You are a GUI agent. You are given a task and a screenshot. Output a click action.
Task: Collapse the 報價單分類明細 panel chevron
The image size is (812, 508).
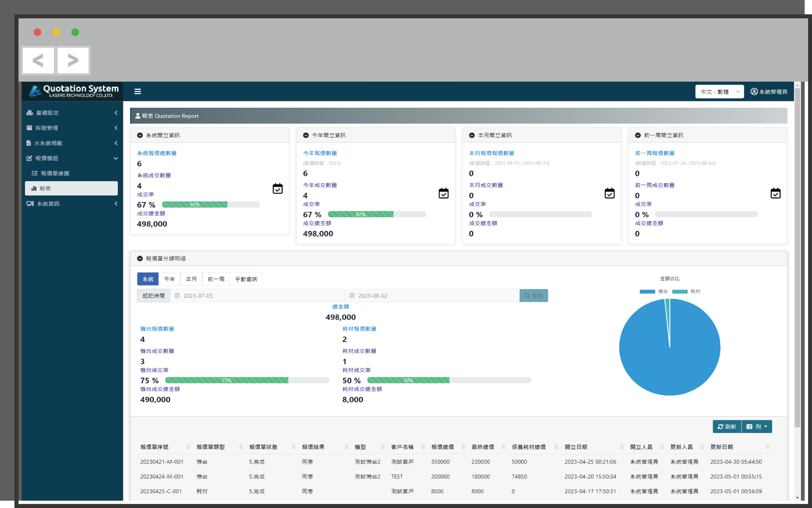(x=140, y=258)
